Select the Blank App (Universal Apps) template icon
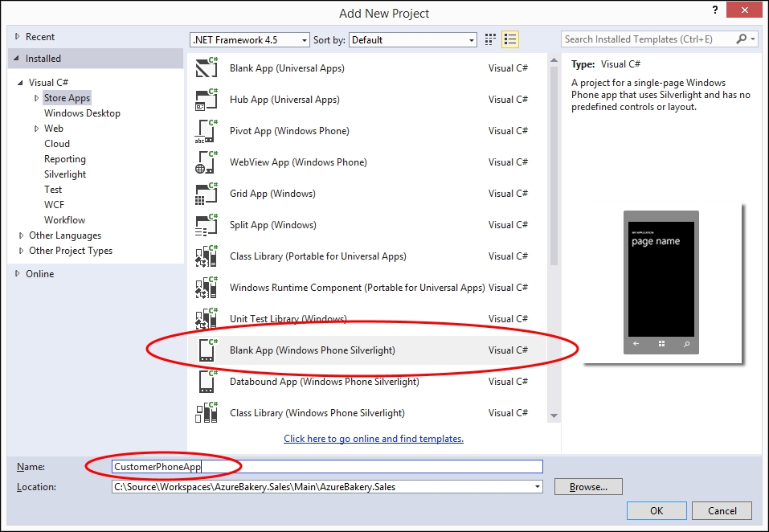Viewport: 769px width, 532px height. (207, 68)
